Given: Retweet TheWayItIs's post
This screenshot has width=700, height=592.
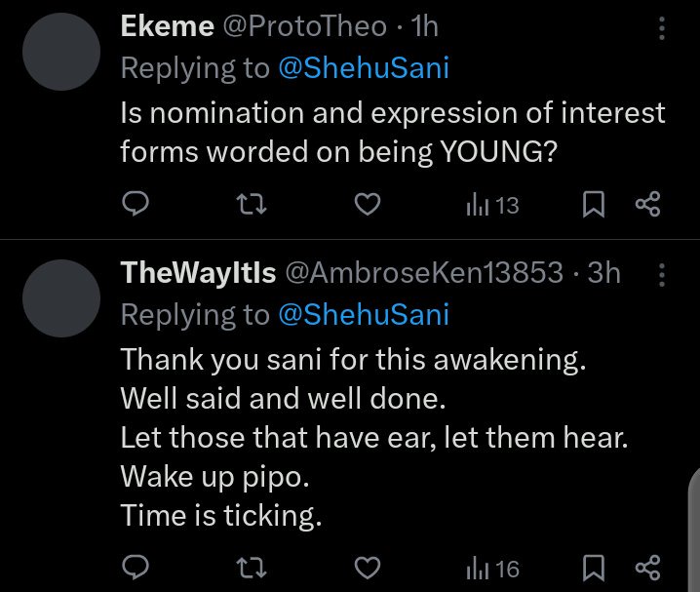Looking at the screenshot, I should tap(251, 568).
